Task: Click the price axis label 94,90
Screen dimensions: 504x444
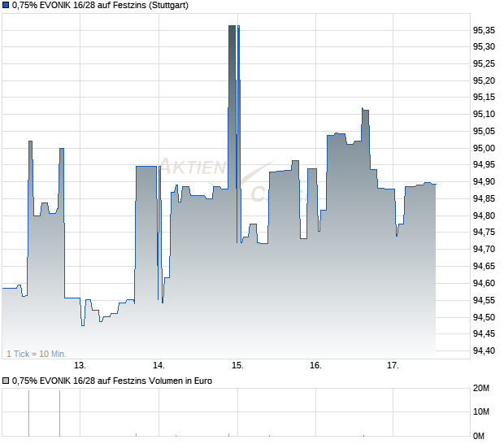Action: click(x=484, y=181)
